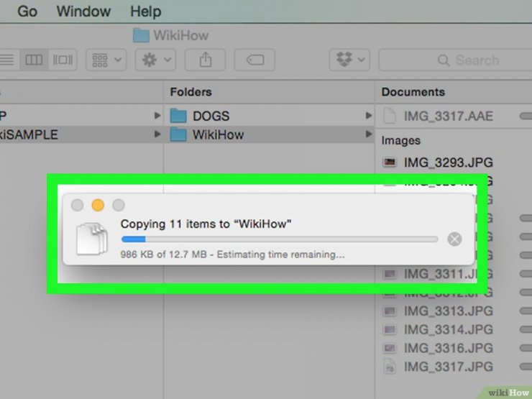Open the Dropbox toolbar dropdown
Image resolution: width=532 pixels, height=399 pixels.
click(x=349, y=60)
